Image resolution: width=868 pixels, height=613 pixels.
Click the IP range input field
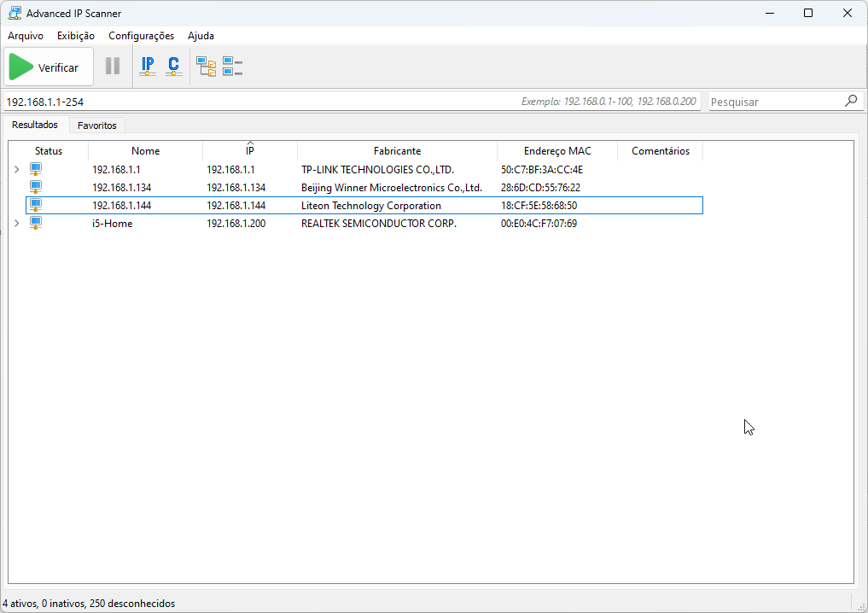pos(256,102)
